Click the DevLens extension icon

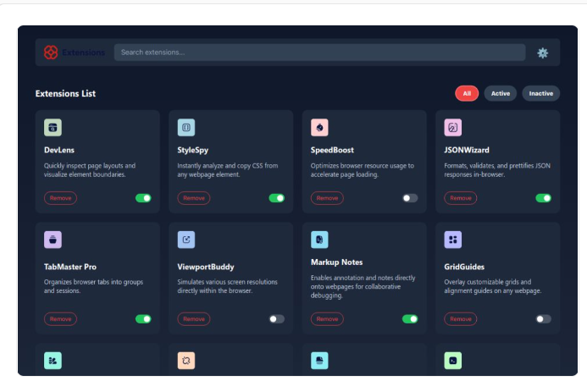(x=53, y=128)
